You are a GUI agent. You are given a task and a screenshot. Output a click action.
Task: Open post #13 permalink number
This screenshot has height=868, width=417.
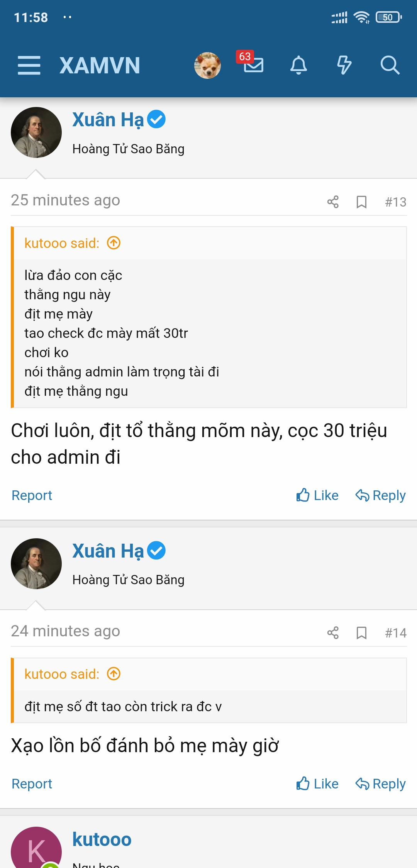[395, 202]
